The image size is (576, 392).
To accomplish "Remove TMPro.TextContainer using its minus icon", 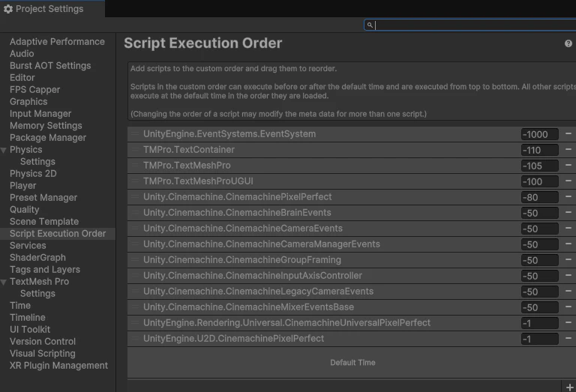I will (568, 149).
